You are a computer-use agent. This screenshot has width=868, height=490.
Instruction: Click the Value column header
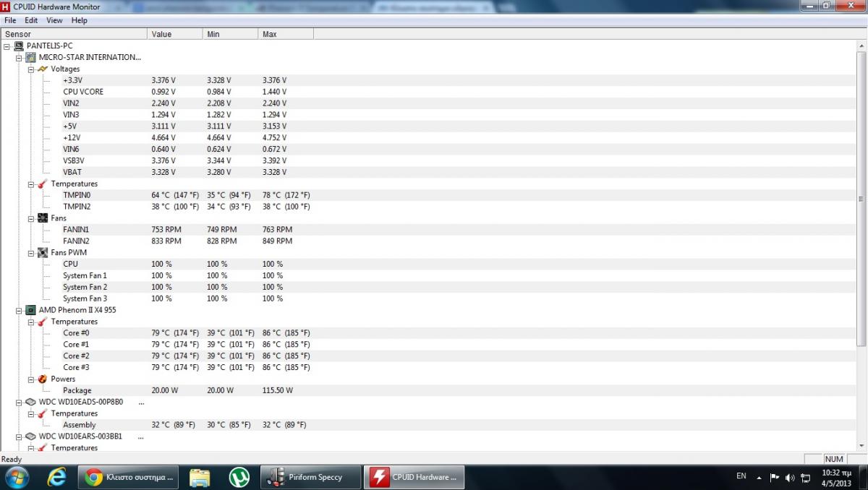(175, 34)
